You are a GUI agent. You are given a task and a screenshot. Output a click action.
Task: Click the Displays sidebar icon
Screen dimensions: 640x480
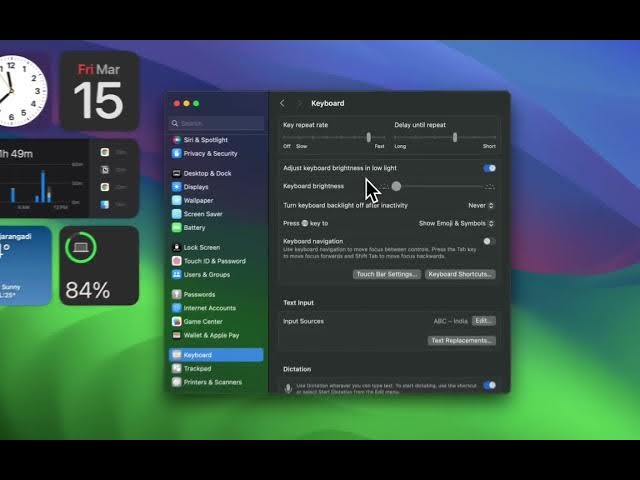pos(176,187)
